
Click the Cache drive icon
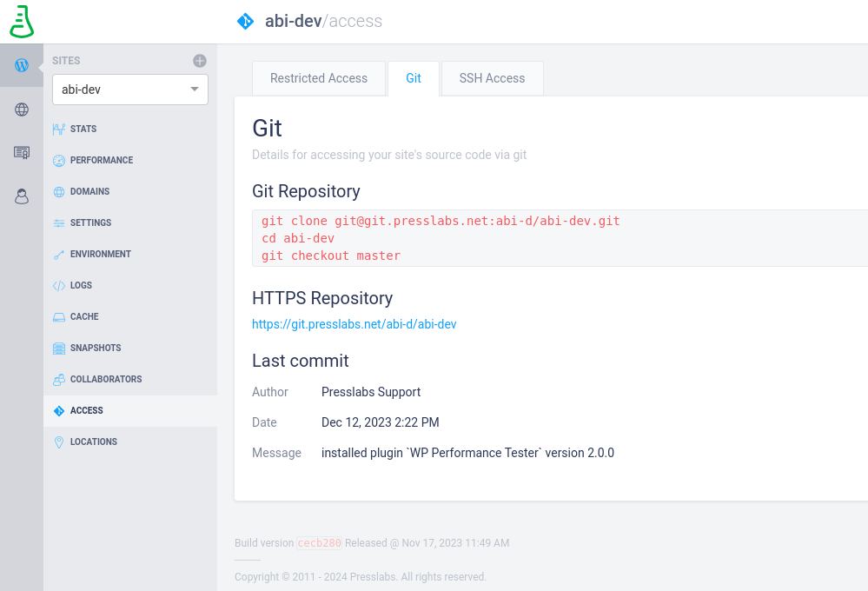59,317
